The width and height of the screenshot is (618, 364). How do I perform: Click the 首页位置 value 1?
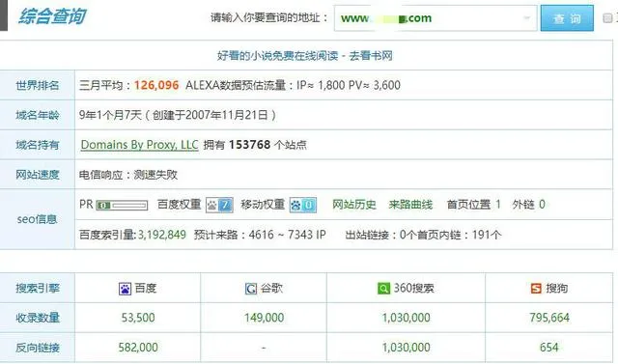pos(498,205)
